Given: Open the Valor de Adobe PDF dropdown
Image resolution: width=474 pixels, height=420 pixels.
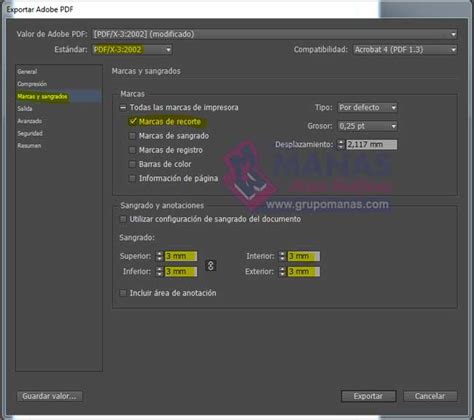Looking at the screenshot, I should click(x=275, y=34).
